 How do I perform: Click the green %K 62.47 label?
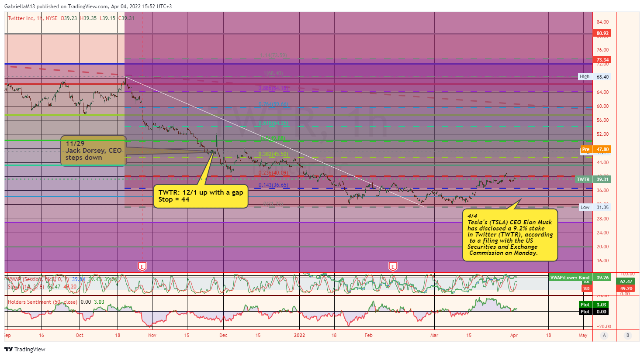pyautogui.click(x=626, y=281)
